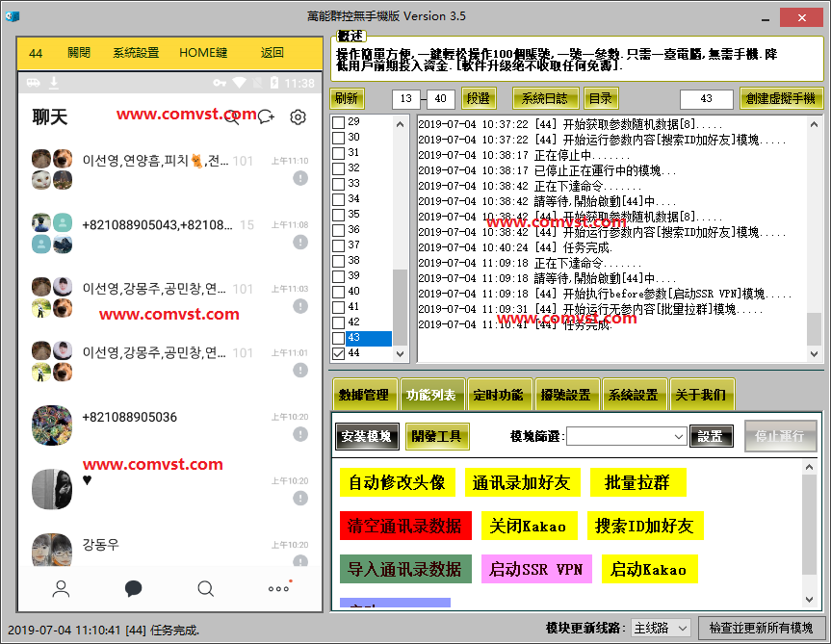Tick checkbox for device 35

[x=338, y=215]
